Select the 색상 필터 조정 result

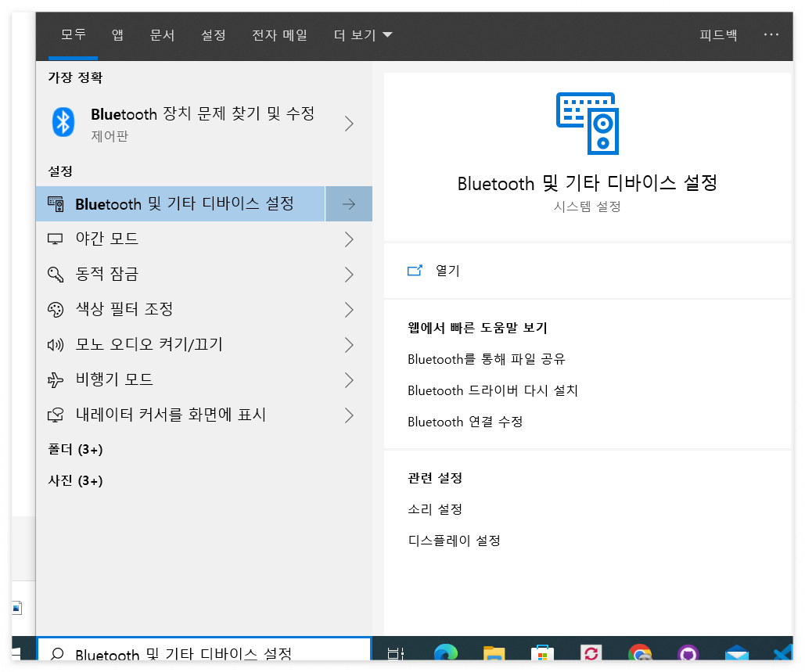180,310
